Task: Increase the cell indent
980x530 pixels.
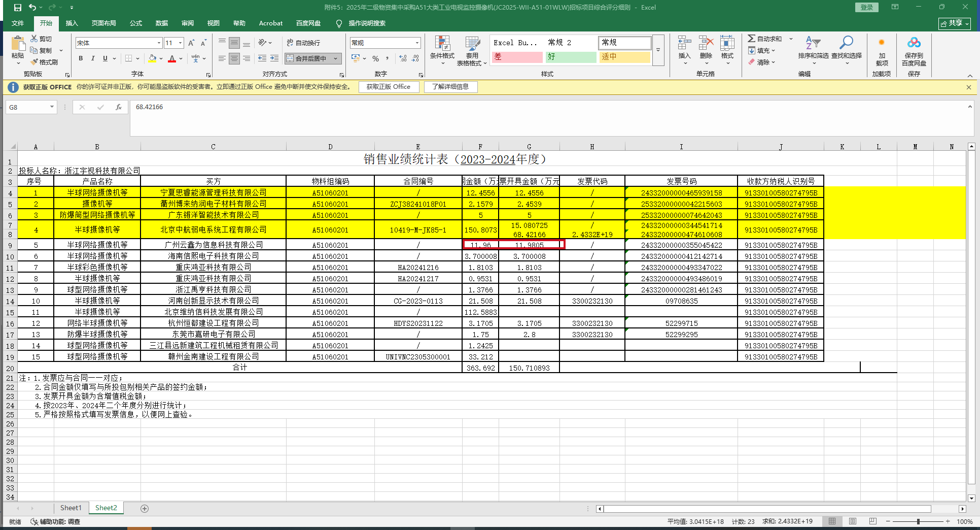Action: 274,58
